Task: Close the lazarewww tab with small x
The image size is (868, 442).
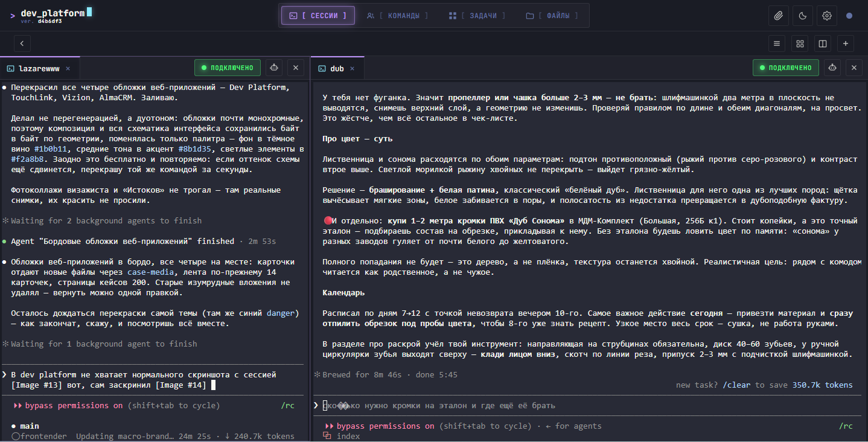Action: 68,68
